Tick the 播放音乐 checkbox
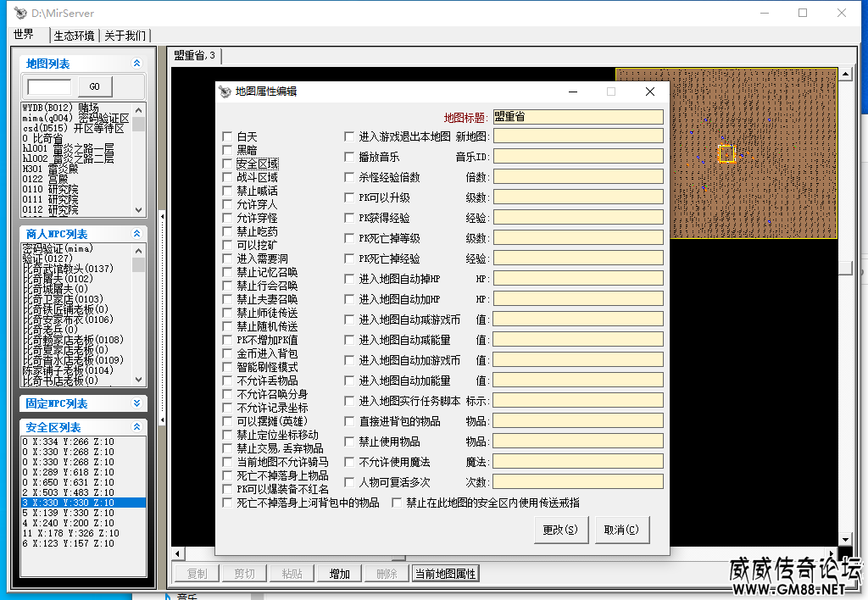 (x=349, y=157)
